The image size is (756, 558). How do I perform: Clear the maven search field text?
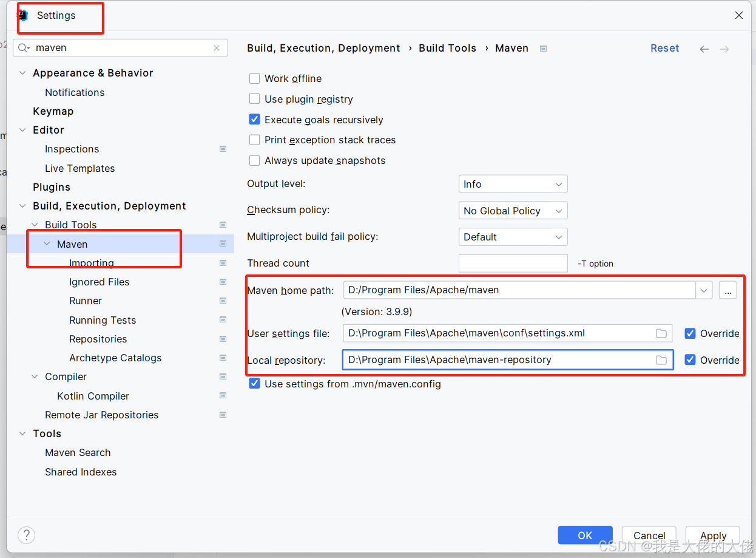pyautogui.click(x=217, y=48)
